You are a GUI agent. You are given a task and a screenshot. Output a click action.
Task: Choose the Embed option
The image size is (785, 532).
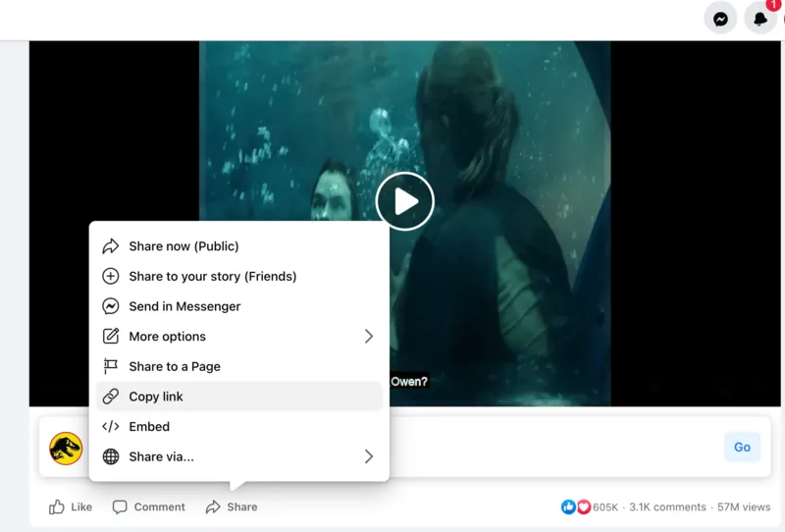coord(149,427)
